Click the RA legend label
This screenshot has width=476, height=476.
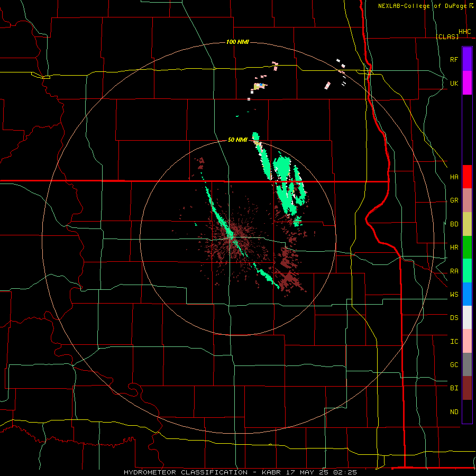point(454,271)
